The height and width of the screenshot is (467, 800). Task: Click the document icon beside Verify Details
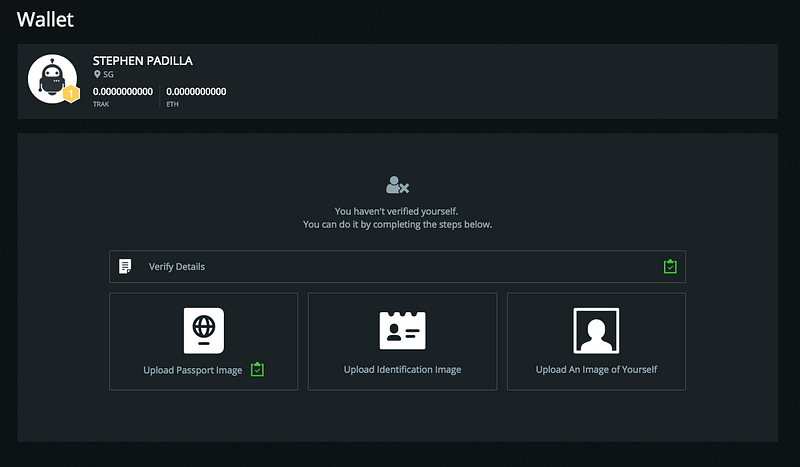[125, 266]
